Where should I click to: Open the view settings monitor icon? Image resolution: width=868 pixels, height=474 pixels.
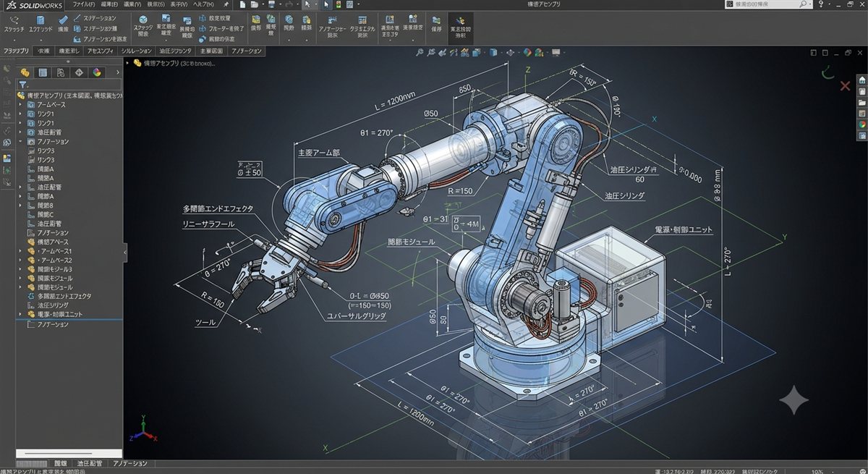click(x=556, y=52)
